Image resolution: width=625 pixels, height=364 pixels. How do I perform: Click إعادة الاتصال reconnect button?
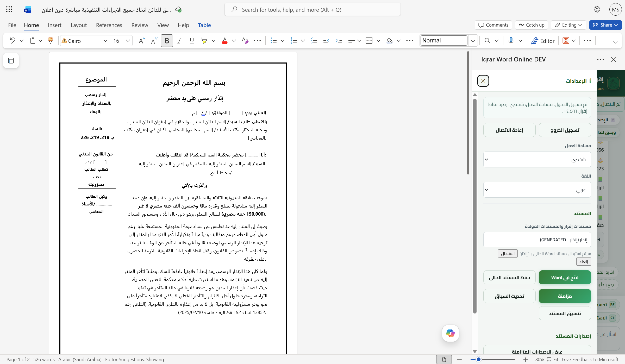click(509, 130)
